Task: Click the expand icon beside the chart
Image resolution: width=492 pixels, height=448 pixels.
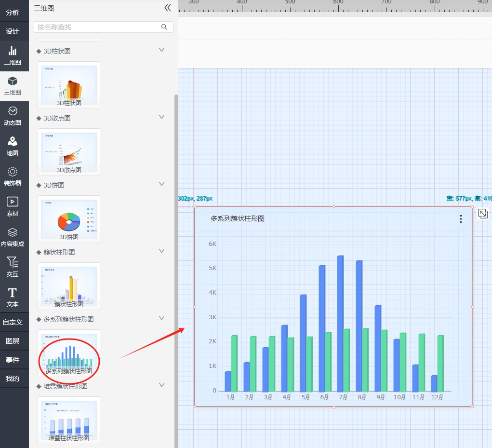Action: coord(482,214)
